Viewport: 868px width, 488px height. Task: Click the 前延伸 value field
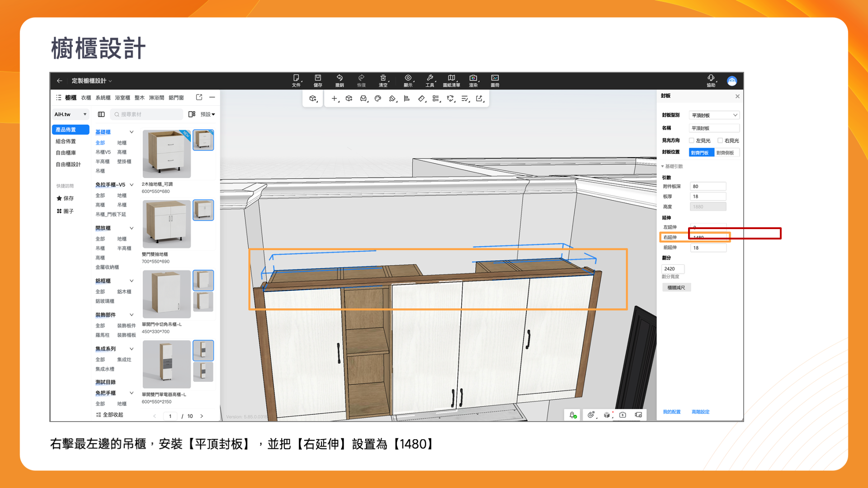(708, 248)
